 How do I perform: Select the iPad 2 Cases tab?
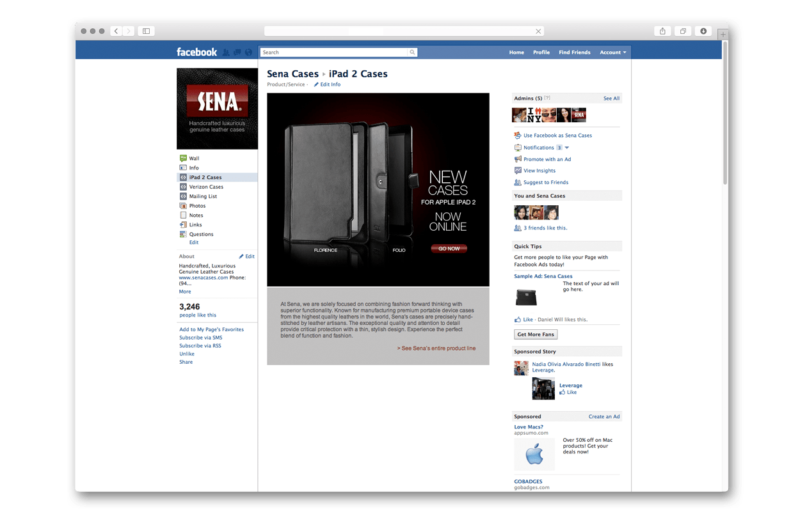tap(217, 177)
